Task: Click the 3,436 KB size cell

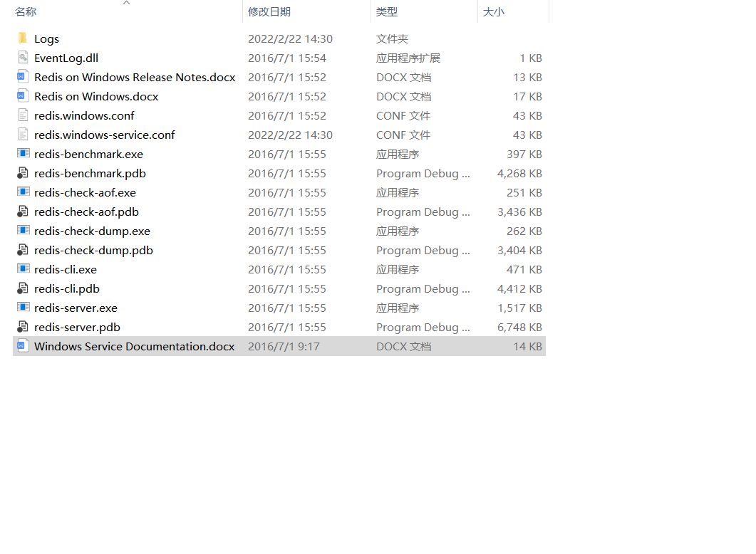Action: (x=519, y=212)
